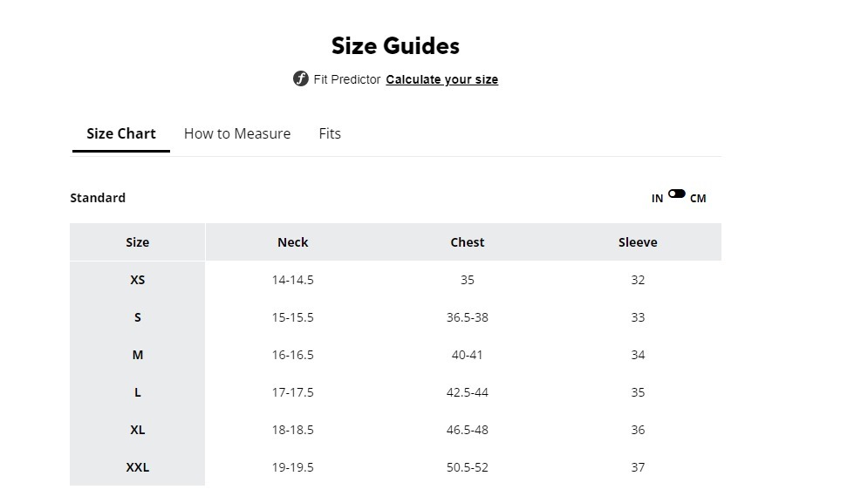This screenshot has height=503, width=868.
Task: Click the IN unit label
Action: (657, 199)
